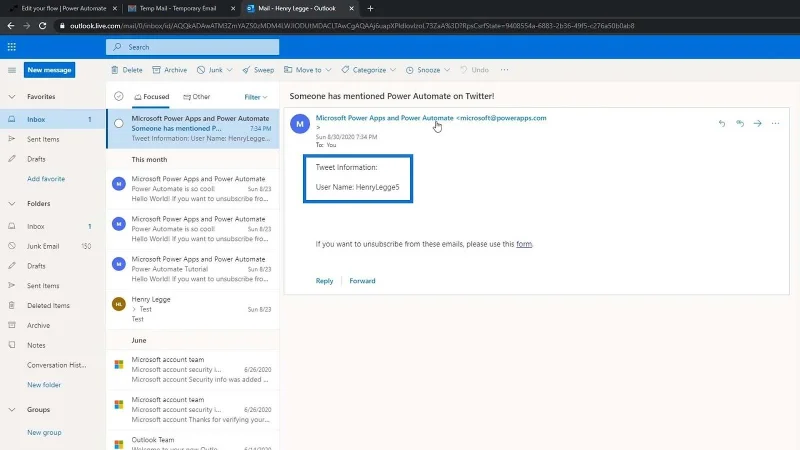This screenshot has width=800, height=450.
Task: Click the Forward arrow icon in message header
Action: point(758,123)
